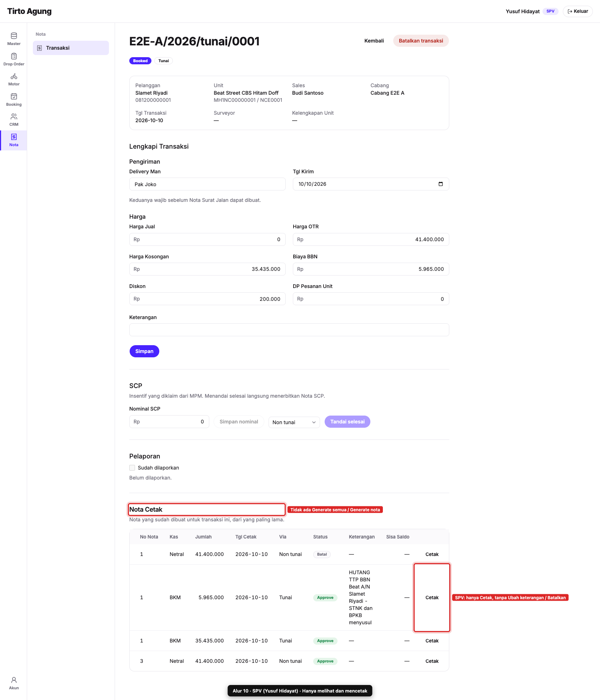The width and height of the screenshot is (600, 700).
Task: Open the CRM section
Action: point(14,120)
